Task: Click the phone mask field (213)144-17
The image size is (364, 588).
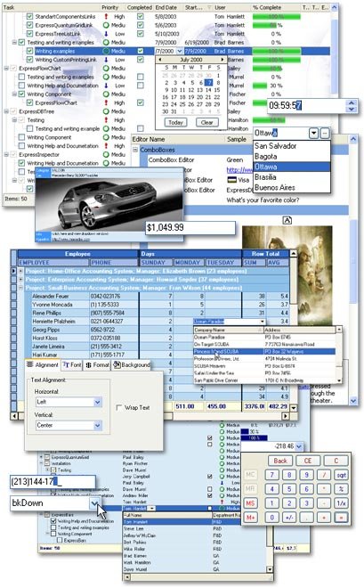Action: (53, 481)
